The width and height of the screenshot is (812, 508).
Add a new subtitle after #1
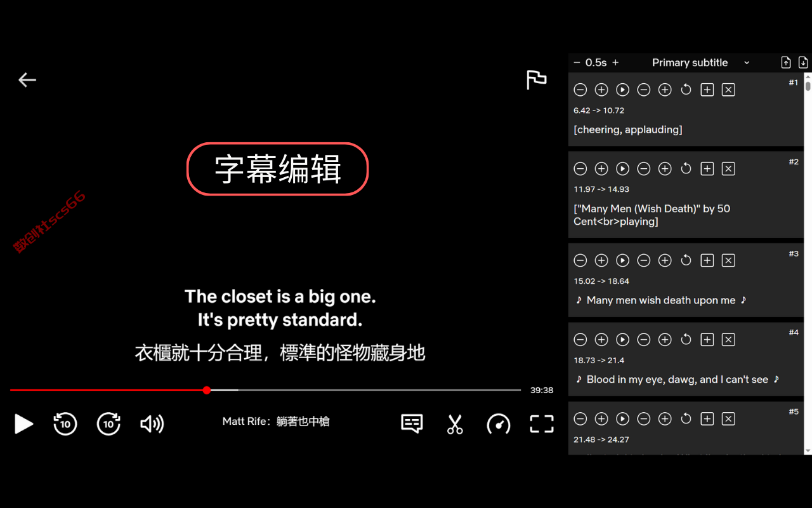[x=707, y=90]
